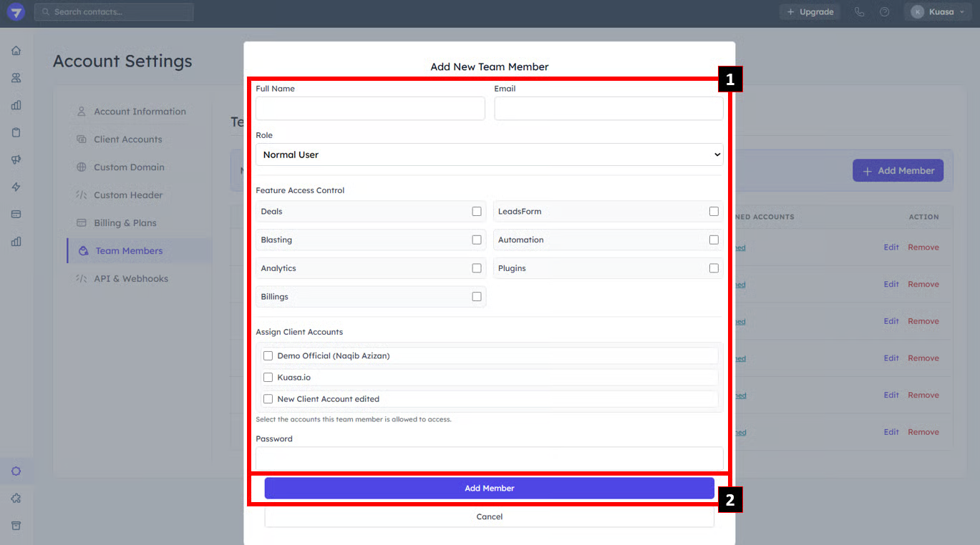Expand the Kuasa user account menu

click(x=937, y=12)
